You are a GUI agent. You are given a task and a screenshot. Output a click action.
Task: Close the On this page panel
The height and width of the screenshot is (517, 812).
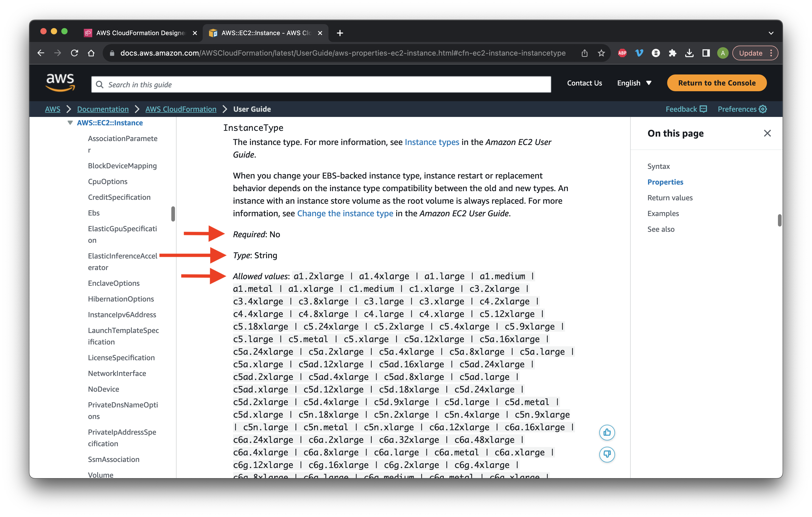tap(767, 133)
